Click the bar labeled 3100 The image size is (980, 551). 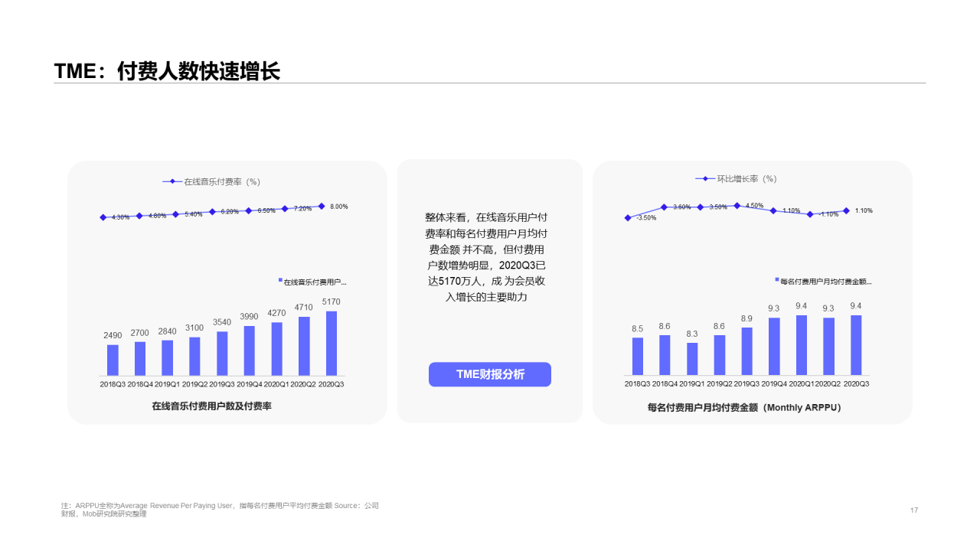pos(194,356)
